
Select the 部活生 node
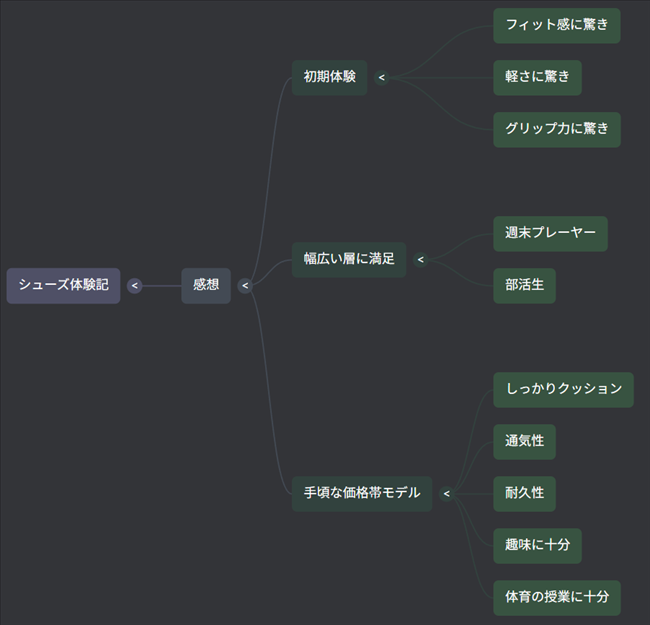[524, 286]
